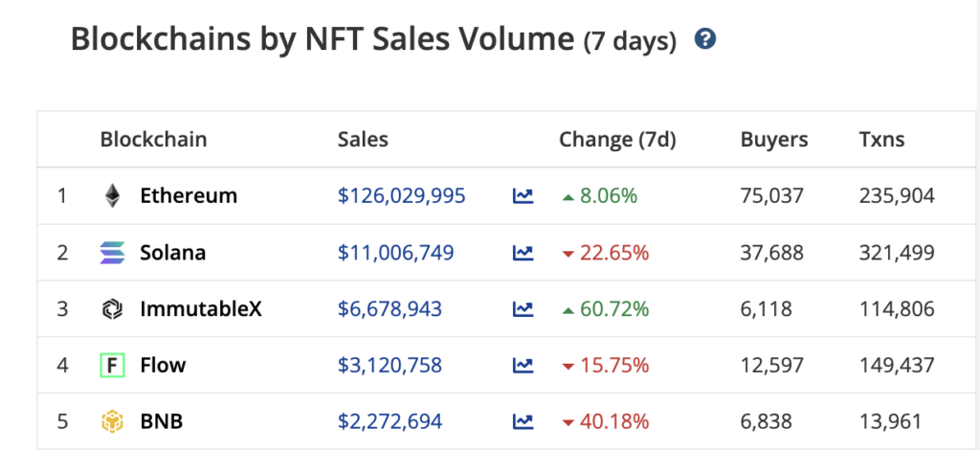980x450 pixels.
Task: Open the Flow sales chart icon
Action: pos(523,365)
